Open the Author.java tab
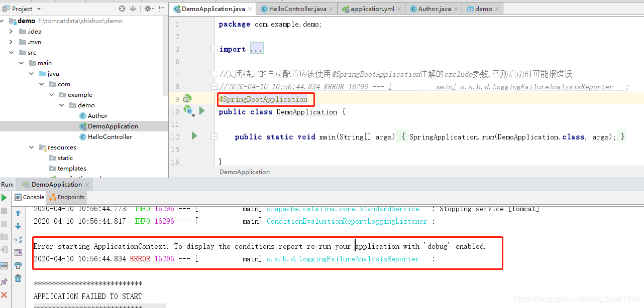The height and width of the screenshot is (308, 644). 435,9
